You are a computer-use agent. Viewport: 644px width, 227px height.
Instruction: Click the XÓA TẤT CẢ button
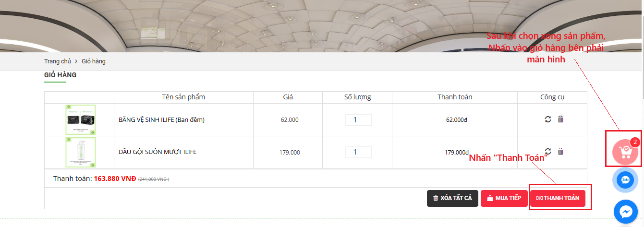452,198
